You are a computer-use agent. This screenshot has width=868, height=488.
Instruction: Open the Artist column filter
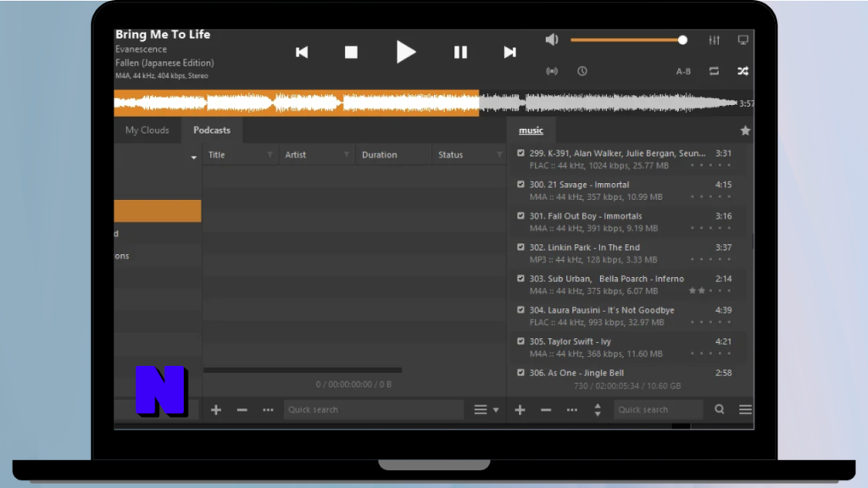tap(346, 155)
